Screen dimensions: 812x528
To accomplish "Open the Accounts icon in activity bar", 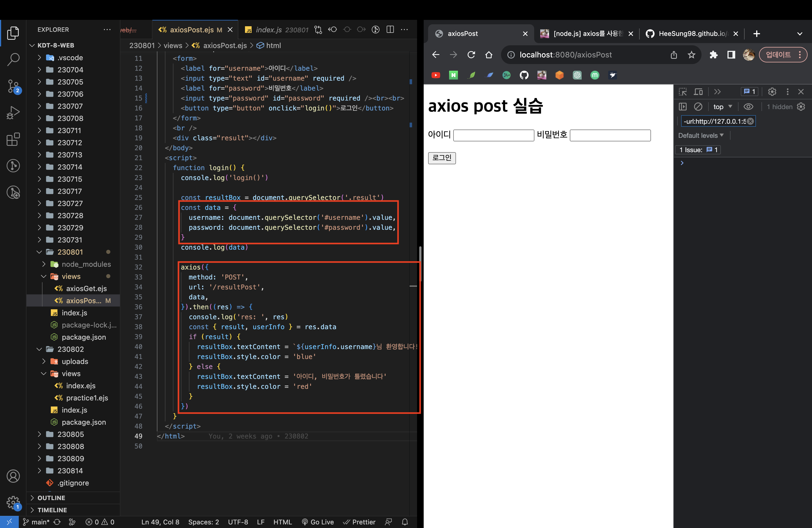I will pos(13,476).
